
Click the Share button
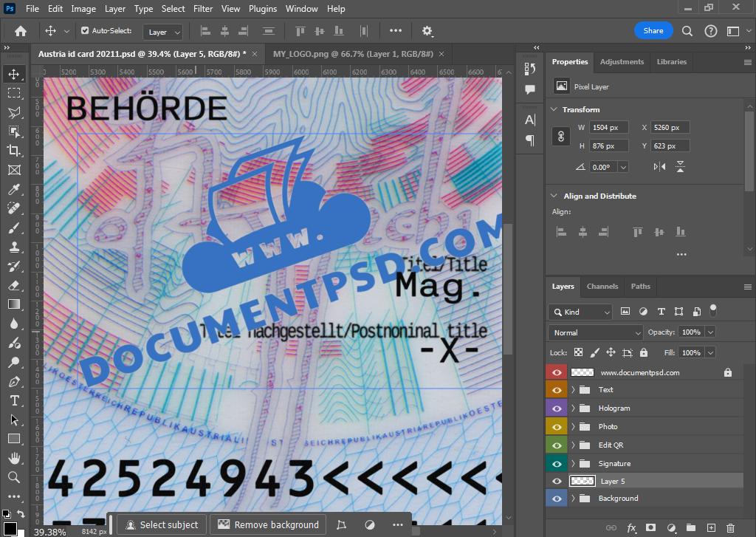pyautogui.click(x=653, y=31)
